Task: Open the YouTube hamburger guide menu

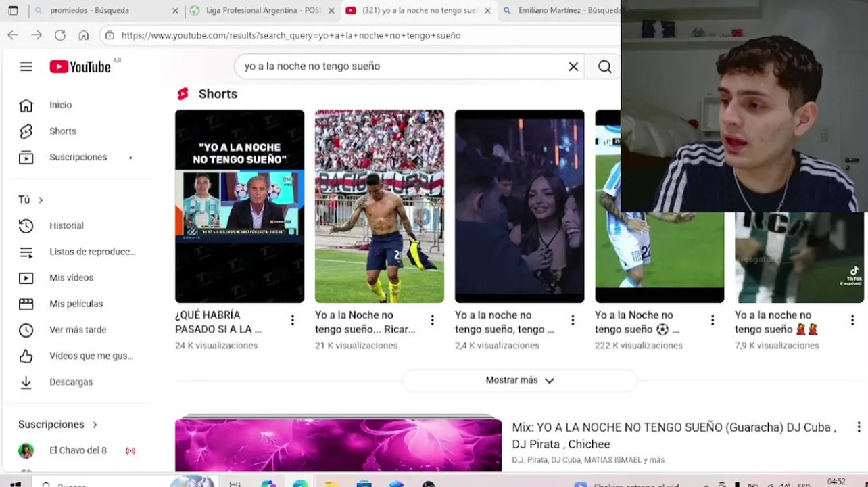Action: pyautogui.click(x=26, y=66)
